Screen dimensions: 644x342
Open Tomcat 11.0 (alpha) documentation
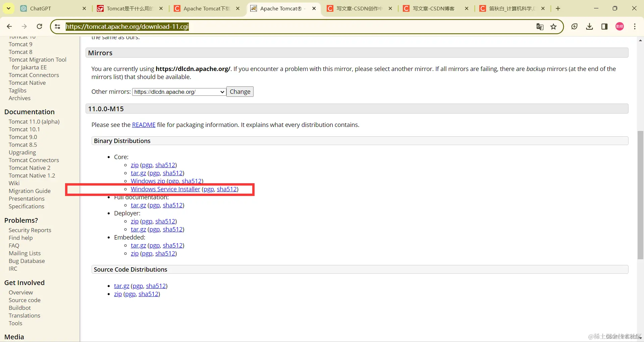coord(34,122)
